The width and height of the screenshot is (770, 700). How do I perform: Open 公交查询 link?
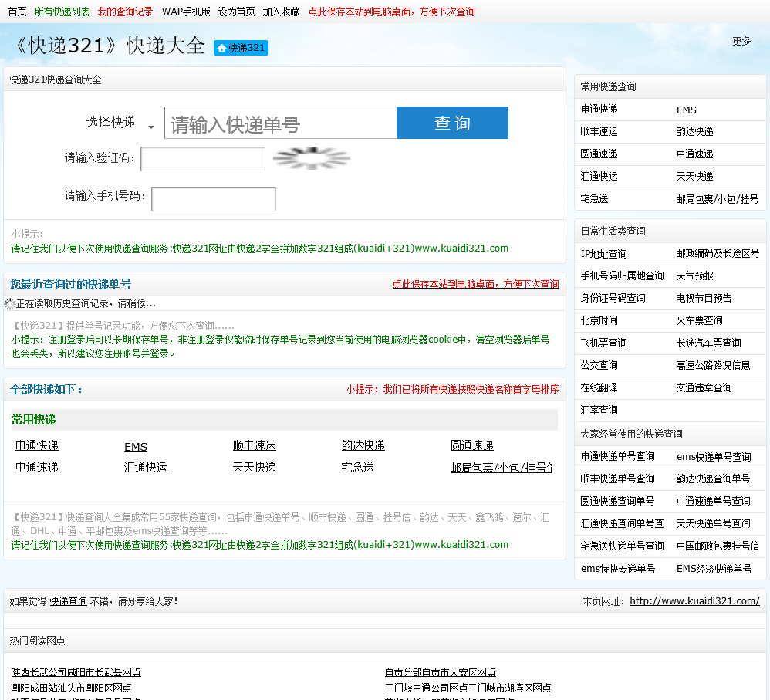click(x=599, y=365)
